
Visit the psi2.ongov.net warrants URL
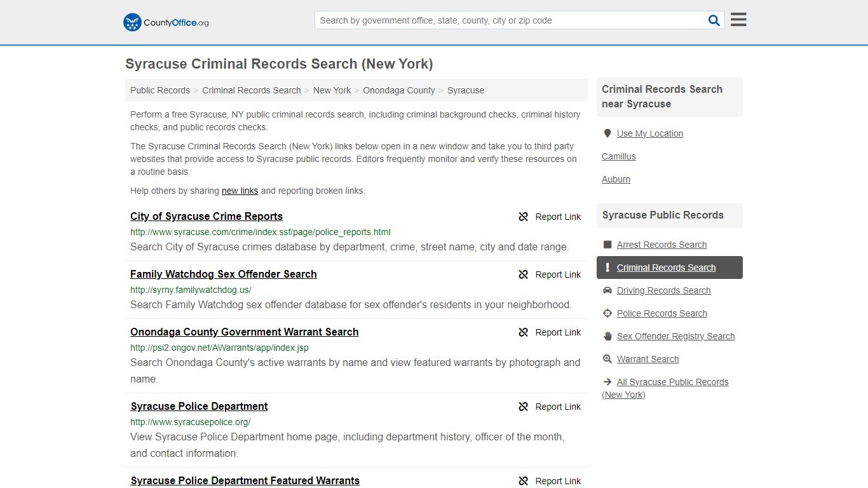point(219,348)
